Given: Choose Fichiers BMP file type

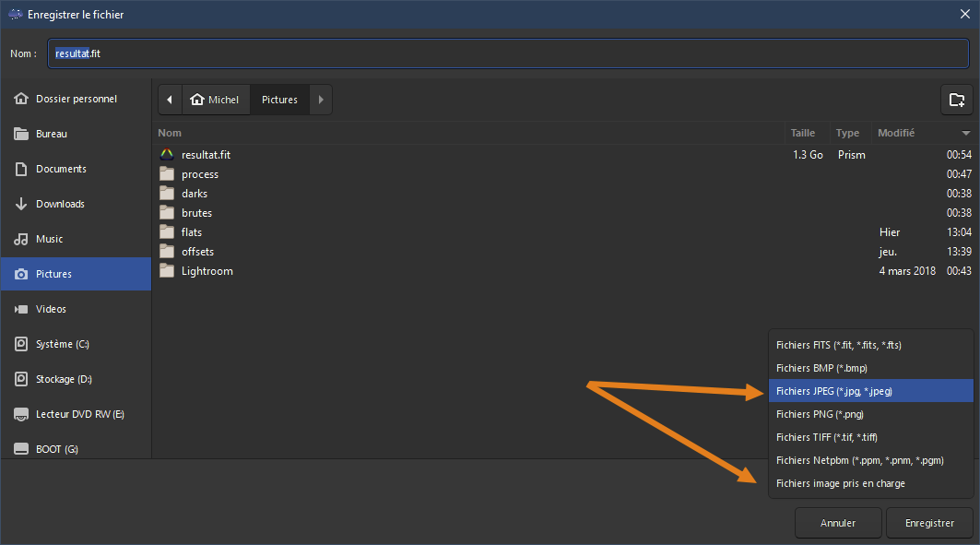Looking at the screenshot, I should coord(870,368).
